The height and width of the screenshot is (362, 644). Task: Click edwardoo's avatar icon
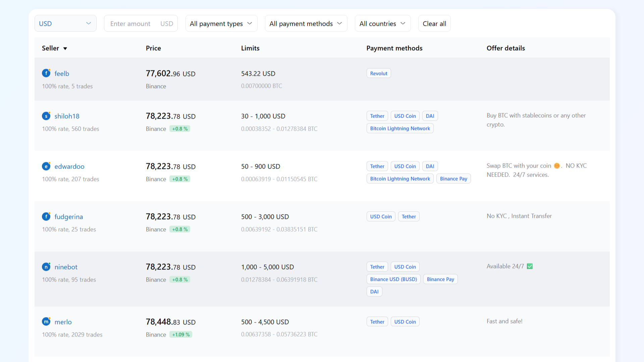(x=46, y=166)
